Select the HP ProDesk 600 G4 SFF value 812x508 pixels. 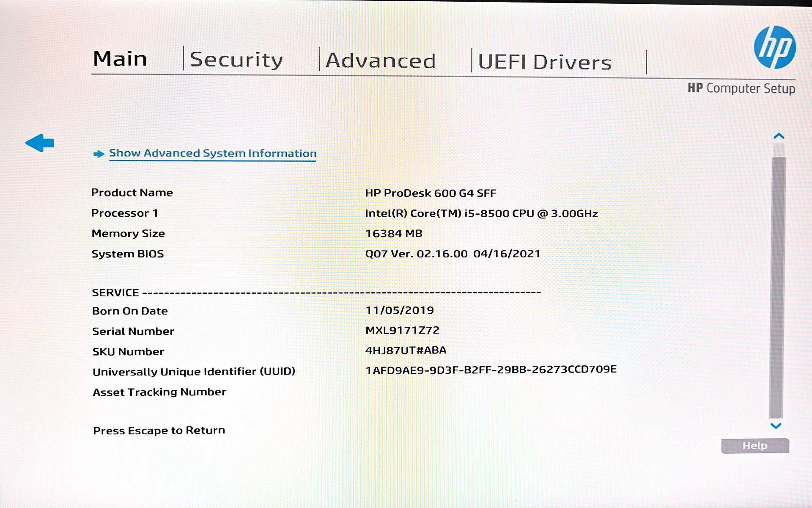coord(431,193)
